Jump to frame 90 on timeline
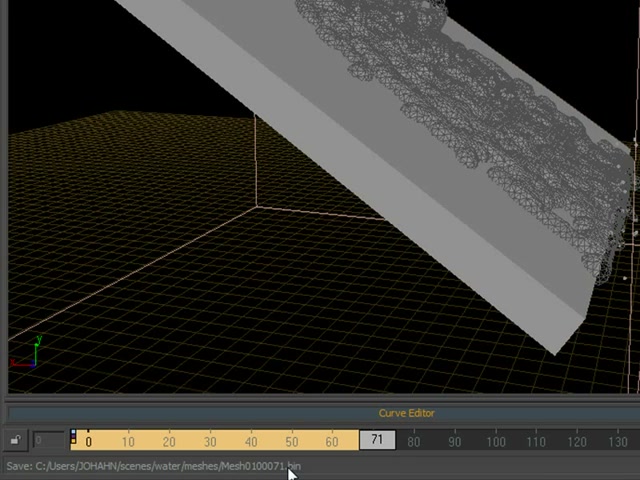 tap(454, 442)
